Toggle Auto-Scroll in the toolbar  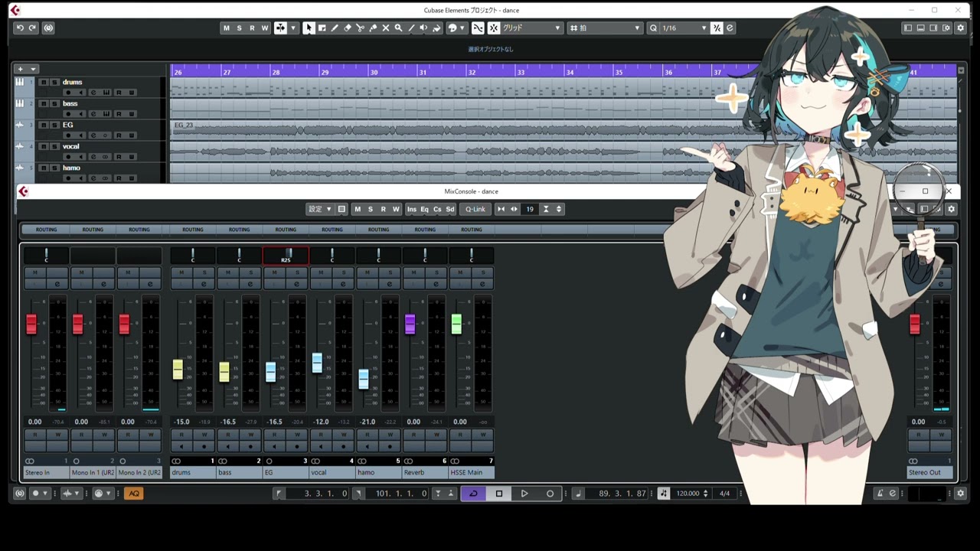tap(280, 28)
